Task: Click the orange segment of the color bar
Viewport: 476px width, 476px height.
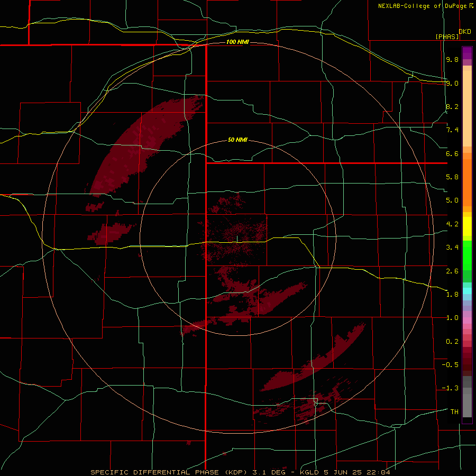Action: point(467,182)
